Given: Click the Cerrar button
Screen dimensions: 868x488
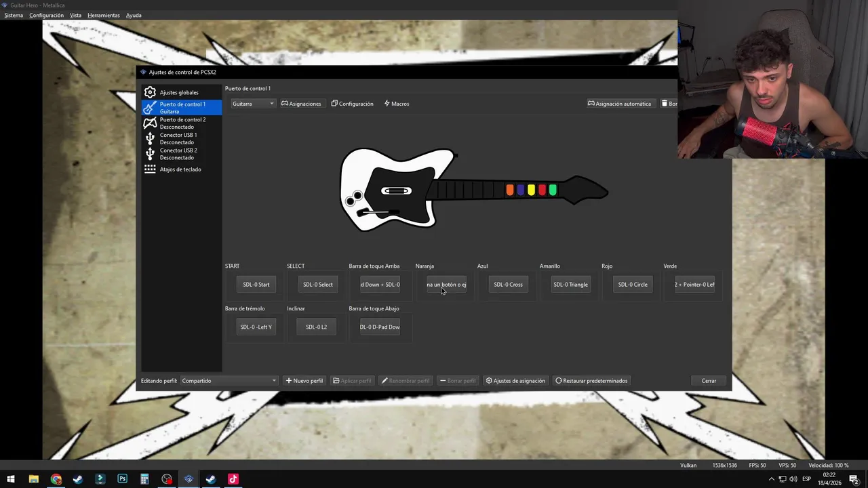Looking at the screenshot, I should click(709, 381).
